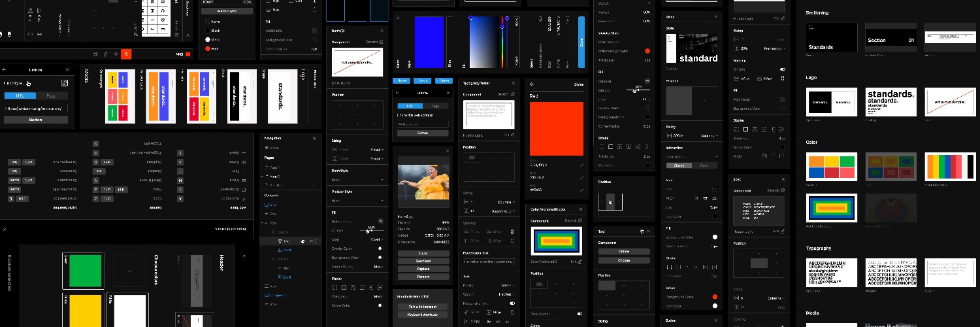Click hamburger icon beside Menu in Navigation

(x=266, y=148)
